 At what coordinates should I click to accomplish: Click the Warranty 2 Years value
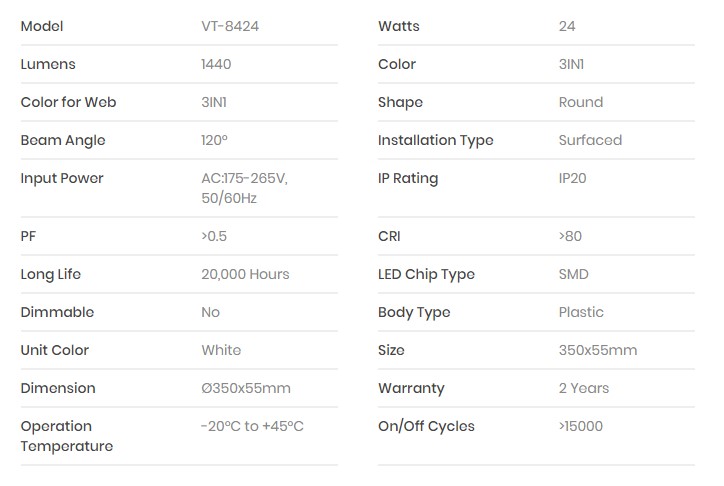pos(584,388)
